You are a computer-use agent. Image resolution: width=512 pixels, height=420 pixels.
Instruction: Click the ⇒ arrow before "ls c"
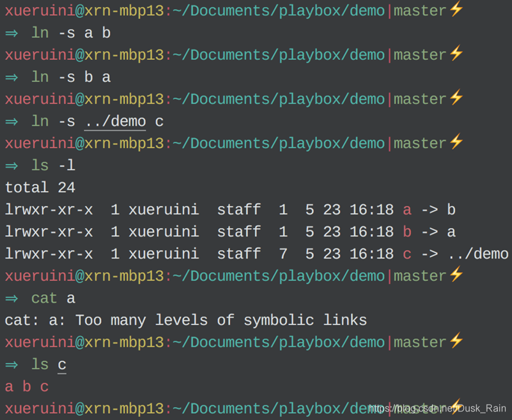pos(11,364)
